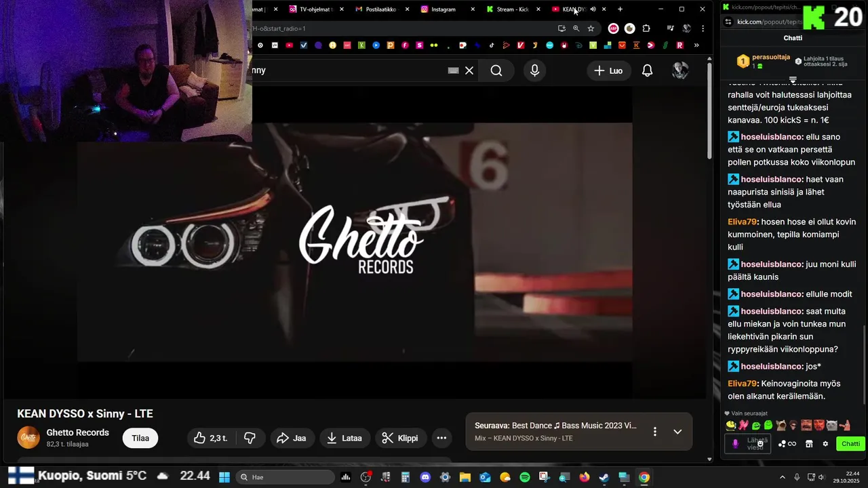The width and height of the screenshot is (868, 488).
Task: Open a new browser tab with plus
Action: pyautogui.click(x=620, y=9)
